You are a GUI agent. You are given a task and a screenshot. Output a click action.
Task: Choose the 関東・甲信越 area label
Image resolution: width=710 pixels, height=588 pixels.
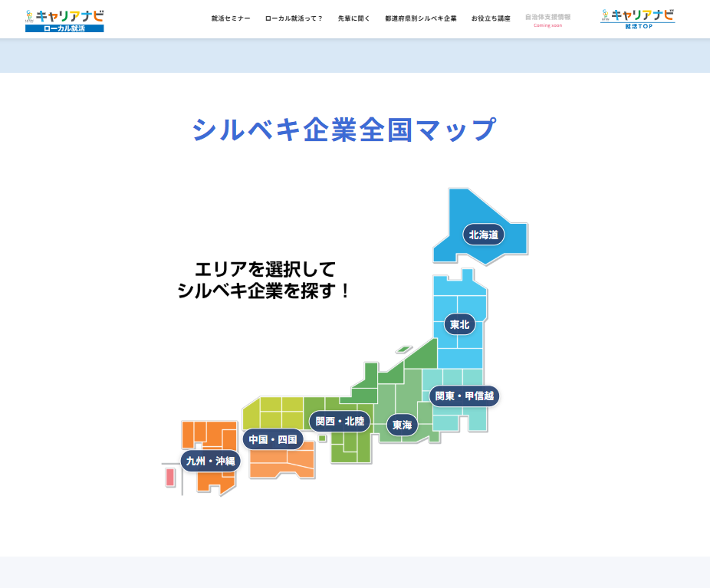click(464, 396)
